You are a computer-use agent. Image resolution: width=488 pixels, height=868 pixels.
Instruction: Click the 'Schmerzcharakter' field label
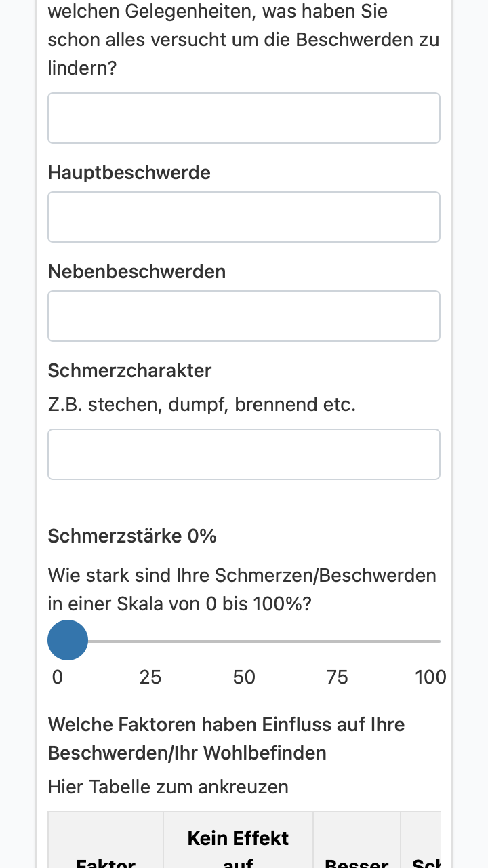pyautogui.click(x=130, y=370)
